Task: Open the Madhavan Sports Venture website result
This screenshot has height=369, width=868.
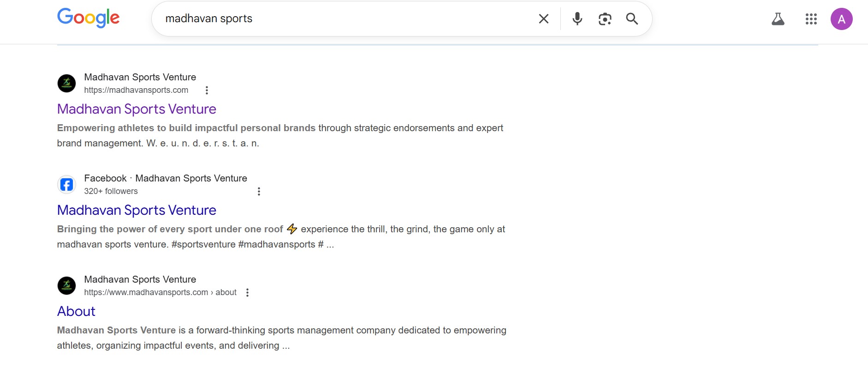Action: [x=137, y=109]
